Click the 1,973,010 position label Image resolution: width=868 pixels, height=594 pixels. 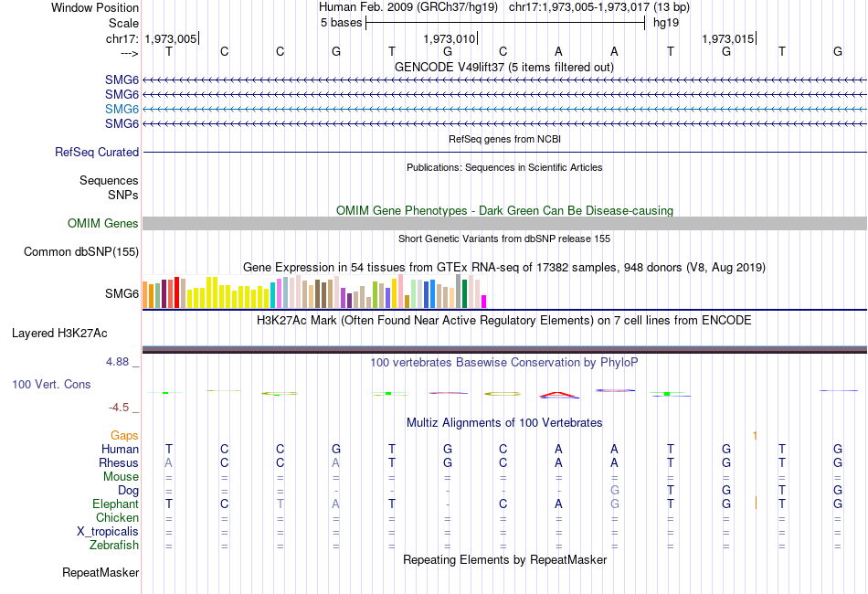449,38
